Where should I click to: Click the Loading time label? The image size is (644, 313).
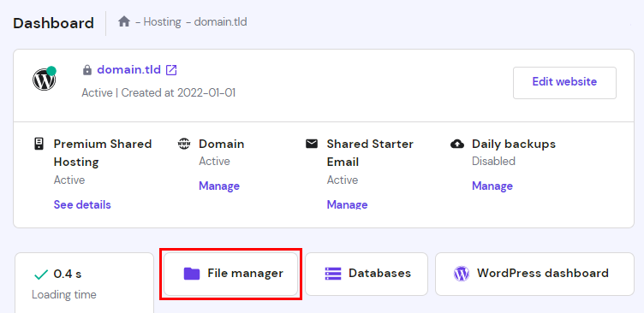click(64, 294)
